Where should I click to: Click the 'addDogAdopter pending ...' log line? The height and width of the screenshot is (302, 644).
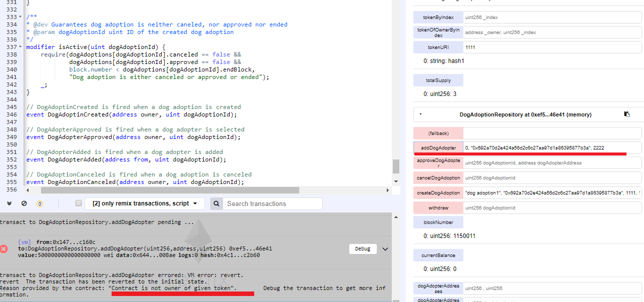click(x=97, y=222)
